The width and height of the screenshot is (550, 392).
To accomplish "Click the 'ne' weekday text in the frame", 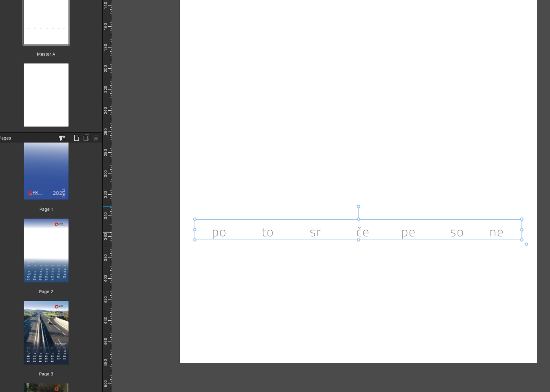I will click(x=497, y=232).
